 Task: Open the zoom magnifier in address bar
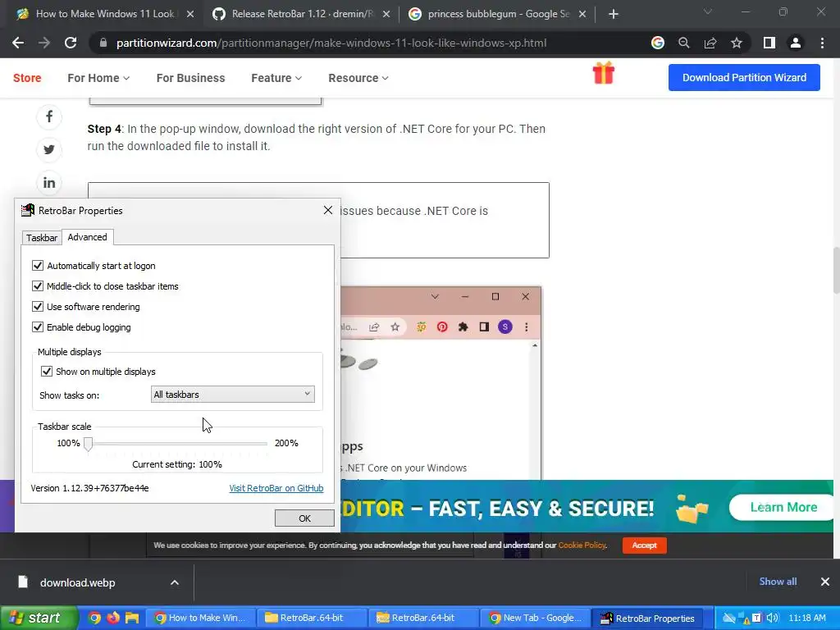pos(683,43)
